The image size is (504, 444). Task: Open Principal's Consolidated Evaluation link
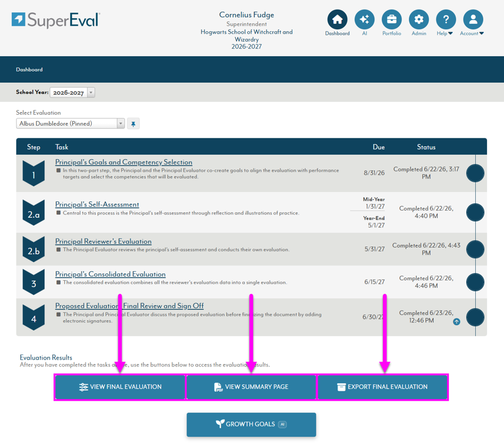pos(110,274)
